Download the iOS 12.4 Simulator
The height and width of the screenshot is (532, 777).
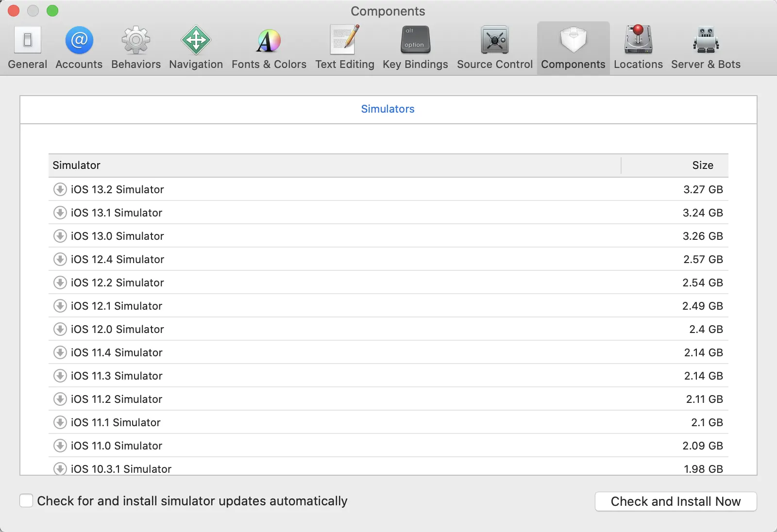coord(60,259)
